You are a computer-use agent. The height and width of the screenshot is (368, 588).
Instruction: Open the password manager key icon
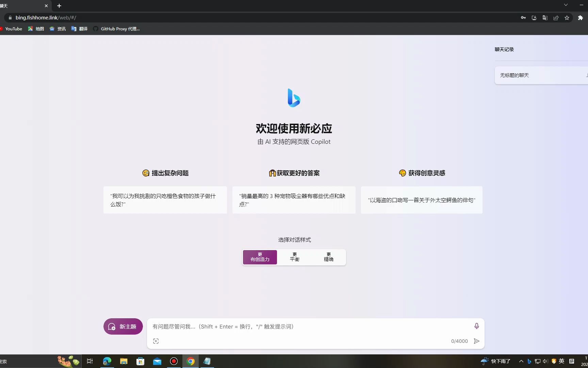pyautogui.click(x=523, y=18)
